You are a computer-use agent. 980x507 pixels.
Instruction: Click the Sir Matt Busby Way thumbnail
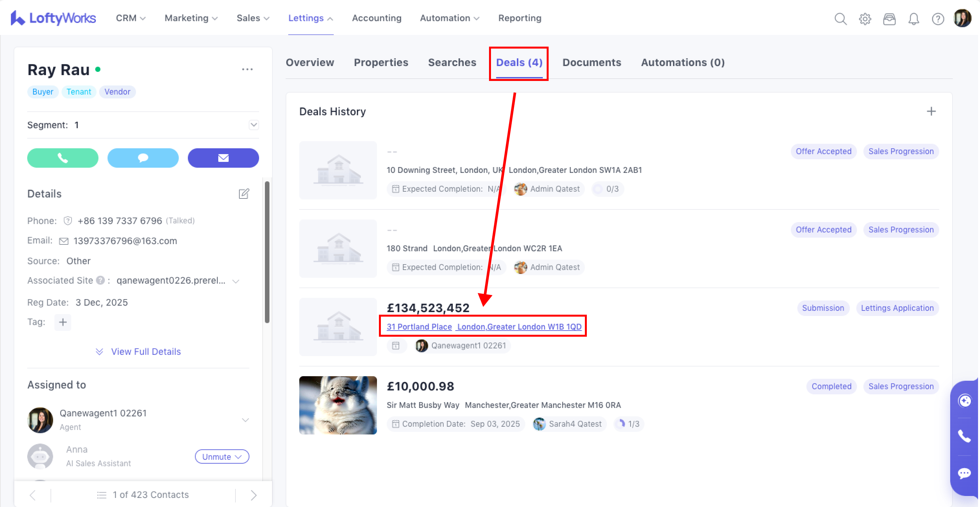tap(338, 405)
